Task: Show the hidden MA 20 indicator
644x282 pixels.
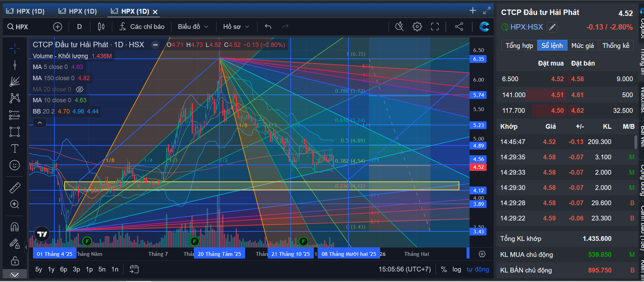Action: (80, 89)
